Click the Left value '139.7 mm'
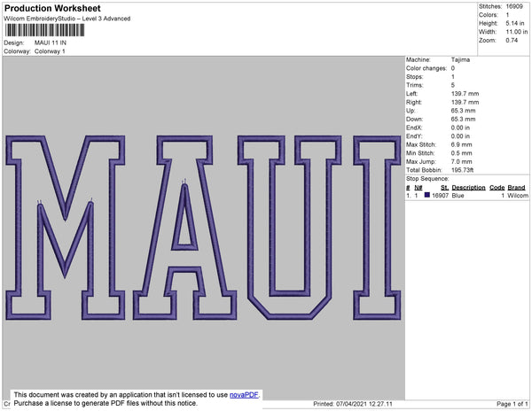The height and width of the screenshot is (411, 532). tap(465, 94)
